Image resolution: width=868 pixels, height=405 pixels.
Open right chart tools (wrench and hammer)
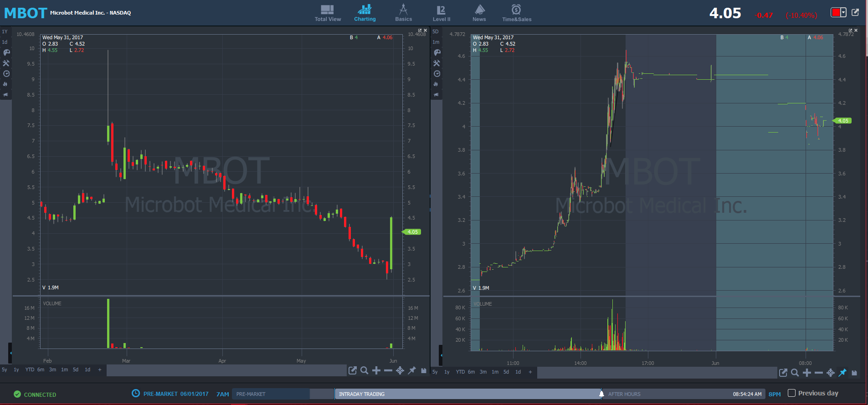pos(437,63)
